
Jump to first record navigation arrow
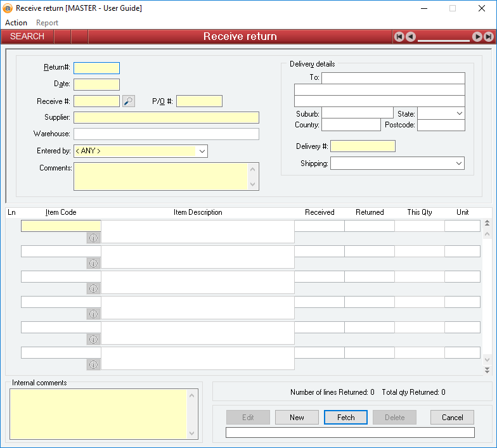pyautogui.click(x=399, y=37)
